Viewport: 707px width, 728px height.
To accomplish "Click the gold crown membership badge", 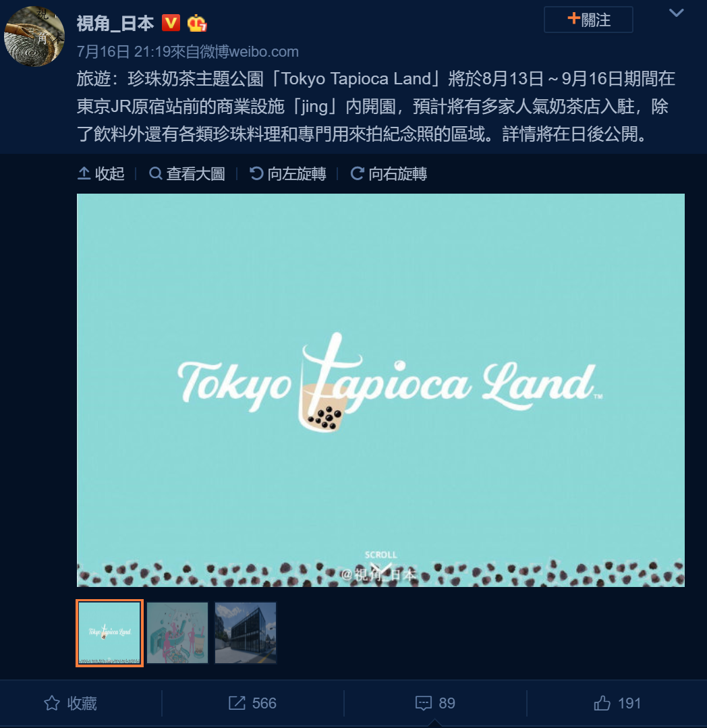I will click(x=197, y=23).
